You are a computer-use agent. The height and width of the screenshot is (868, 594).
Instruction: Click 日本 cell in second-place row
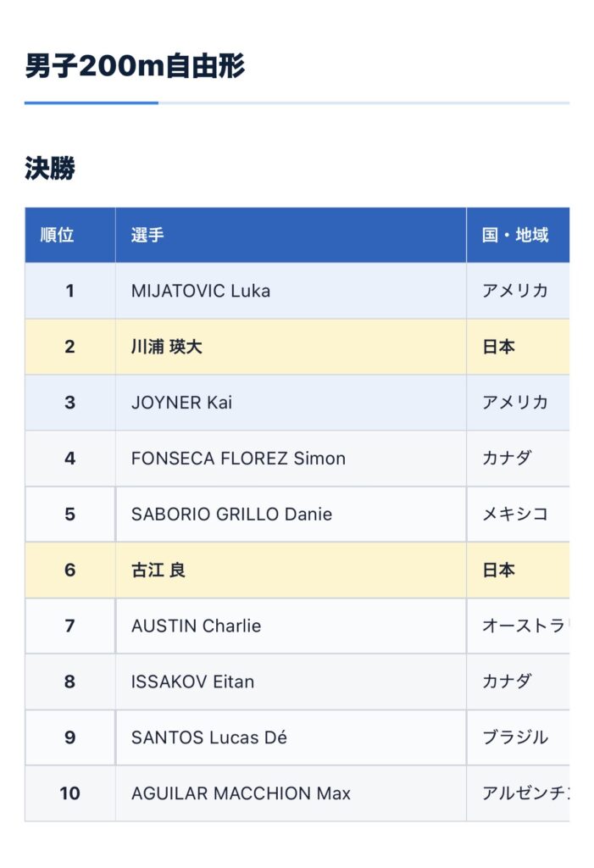tap(518, 347)
